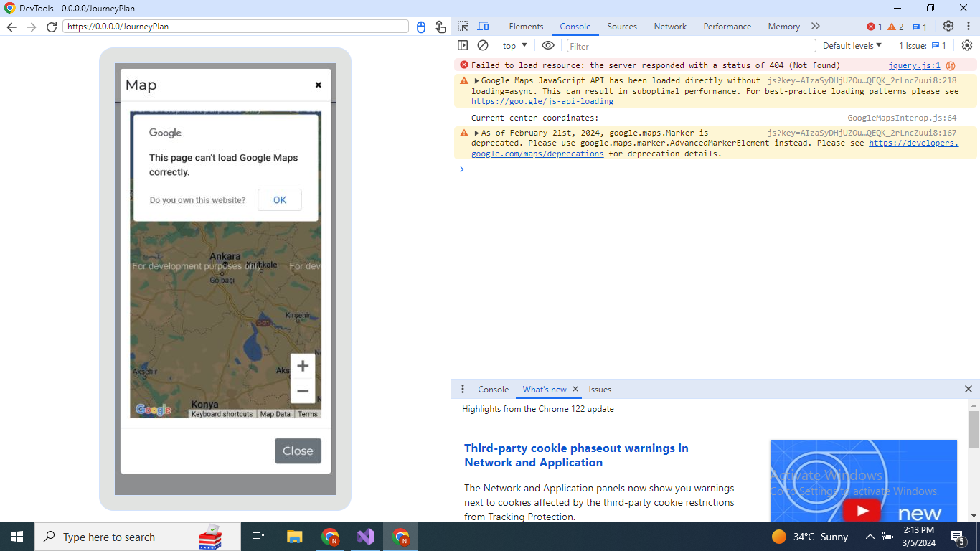Toggle the device toolbar icon
This screenshot has height=551, width=980.
483,27
